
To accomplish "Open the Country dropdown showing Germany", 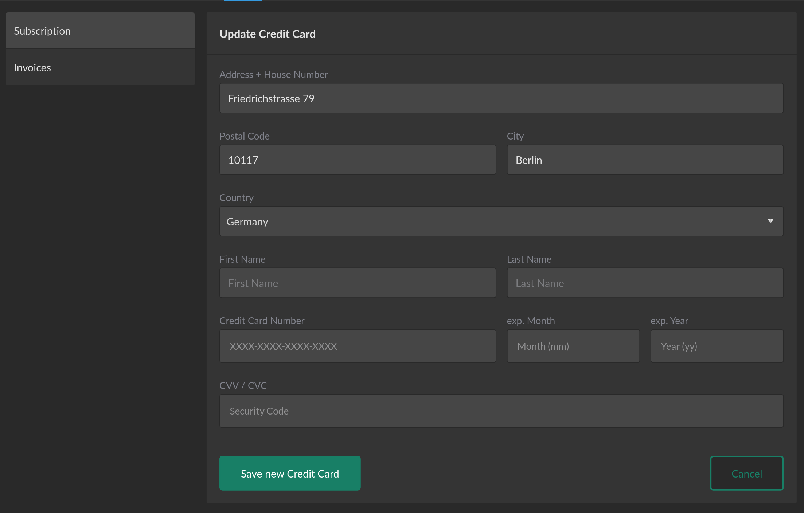I will [501, 222].
